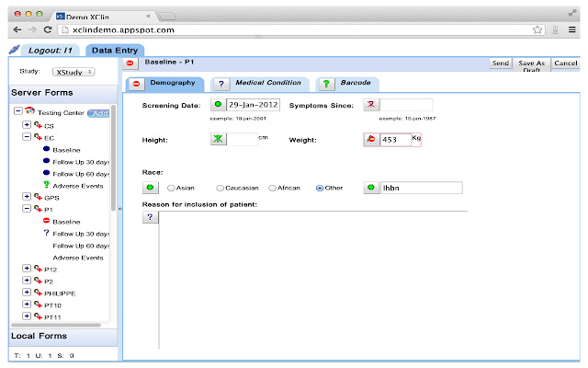The width and height of the screenshot is (588, 368).
Task: Collapse the Testing Center tree node
Action: [18, 111]
